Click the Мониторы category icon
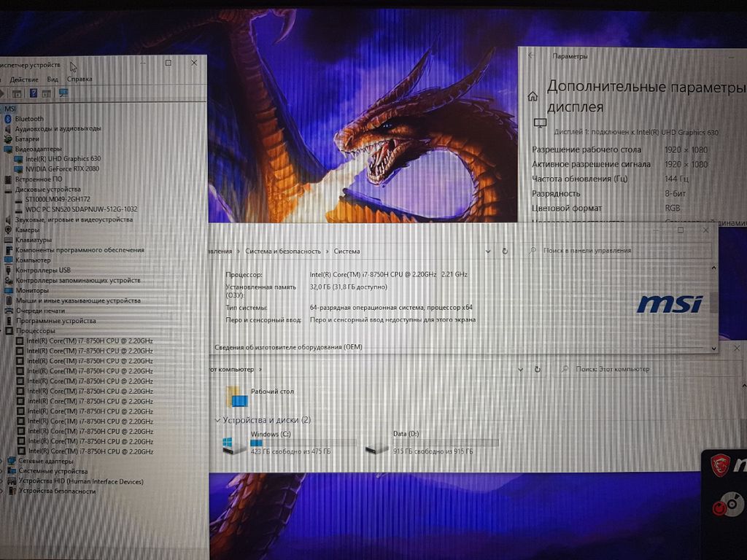747x560 pixels. pos(9,290)
